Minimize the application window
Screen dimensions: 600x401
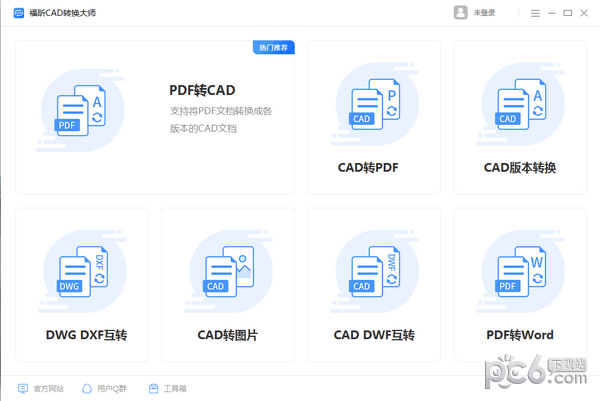tap(551, 13)
